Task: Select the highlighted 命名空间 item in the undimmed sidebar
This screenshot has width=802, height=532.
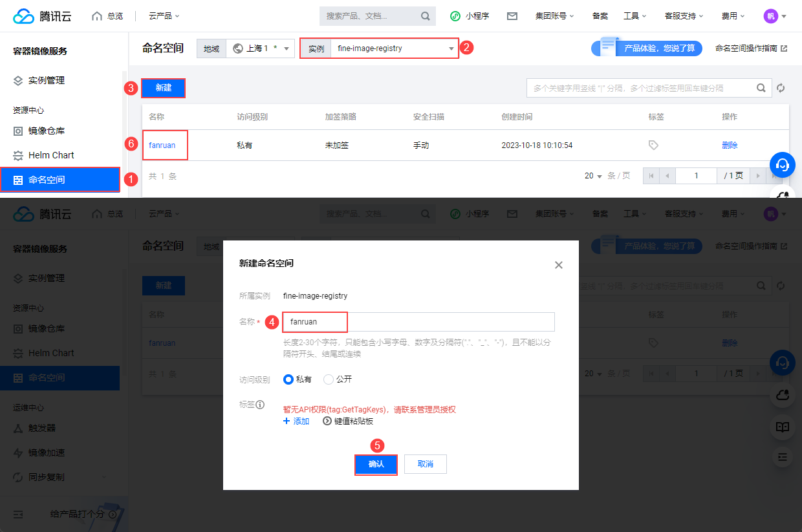Action: tap(60, 180)
